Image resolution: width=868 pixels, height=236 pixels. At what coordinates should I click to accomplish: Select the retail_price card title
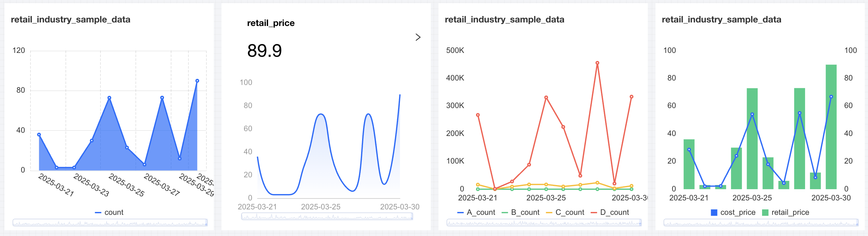[x=271, y=23]
